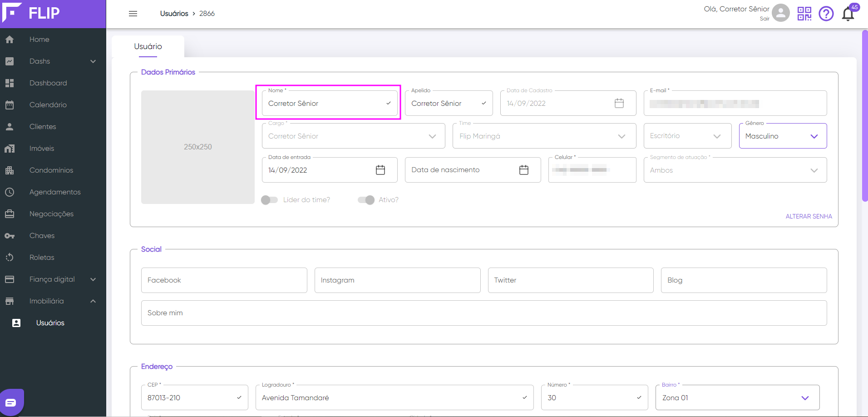Screen dimensions: 868x417
Task: Toggle the hamburger menu icon
Action: (x=133, y=14)
